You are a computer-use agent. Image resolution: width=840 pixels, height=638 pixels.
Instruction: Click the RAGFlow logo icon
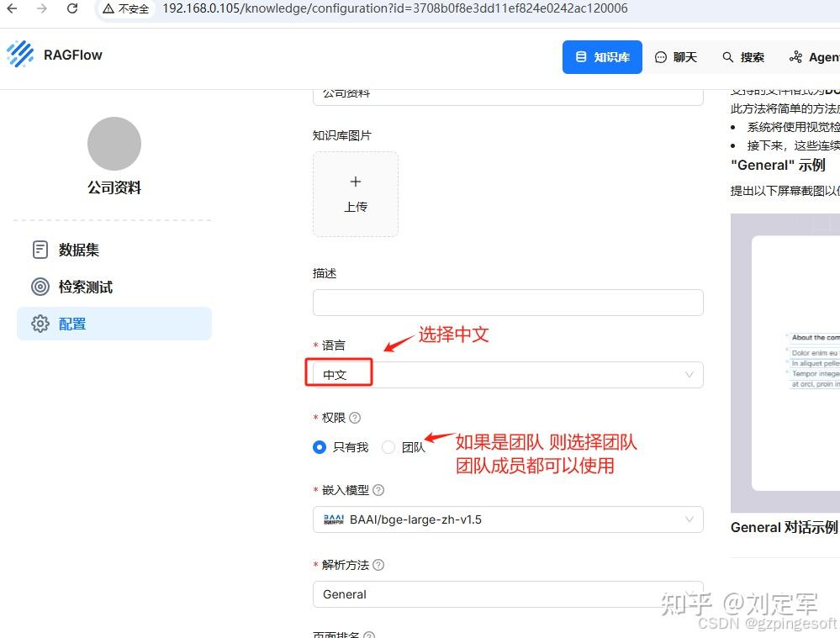coord(20,55)
